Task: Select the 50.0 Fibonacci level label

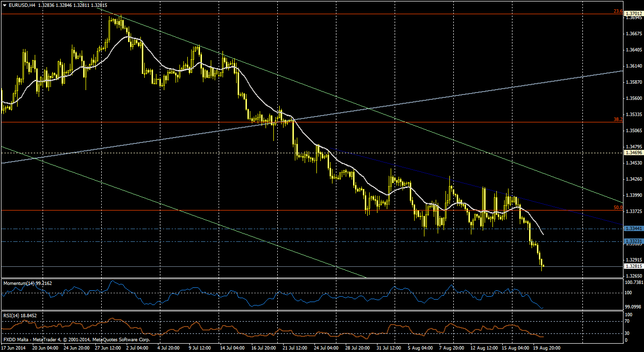Action: point(618,208)
